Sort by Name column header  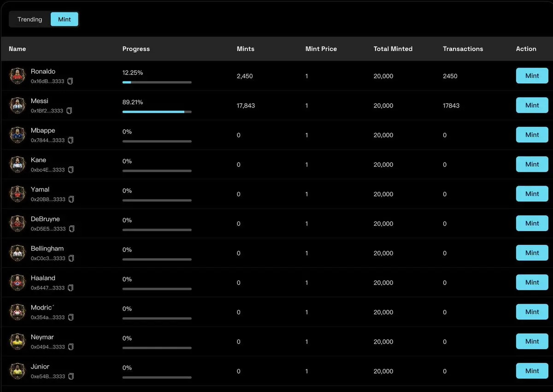click(x=18, y=49)
